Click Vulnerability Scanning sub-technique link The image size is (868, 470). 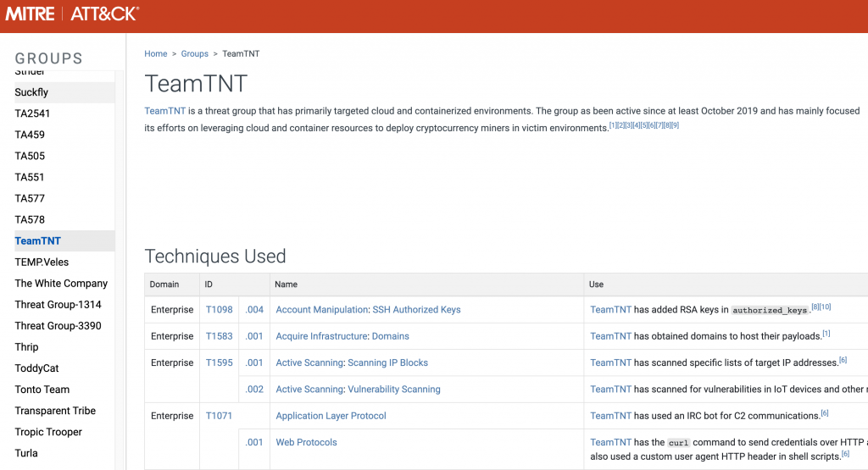pyautogui.click(x=394, y=390)
